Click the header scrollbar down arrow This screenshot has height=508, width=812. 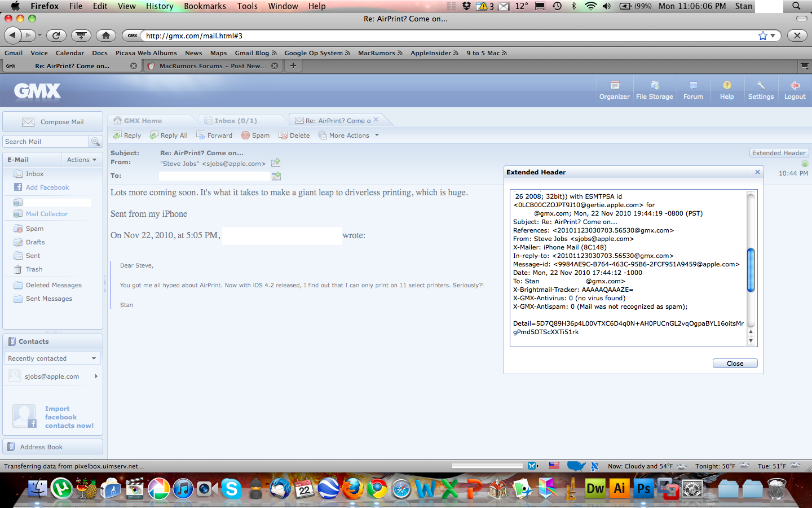point(751,341)
